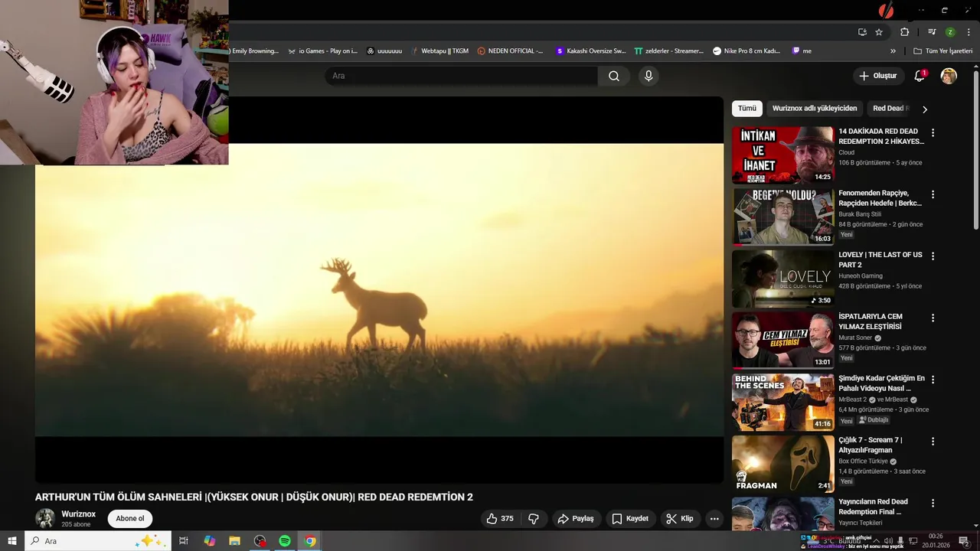The height and width of the screenshot is (551, 980).
Task: Open more actions menu below the video
Action: click(714, 519)
